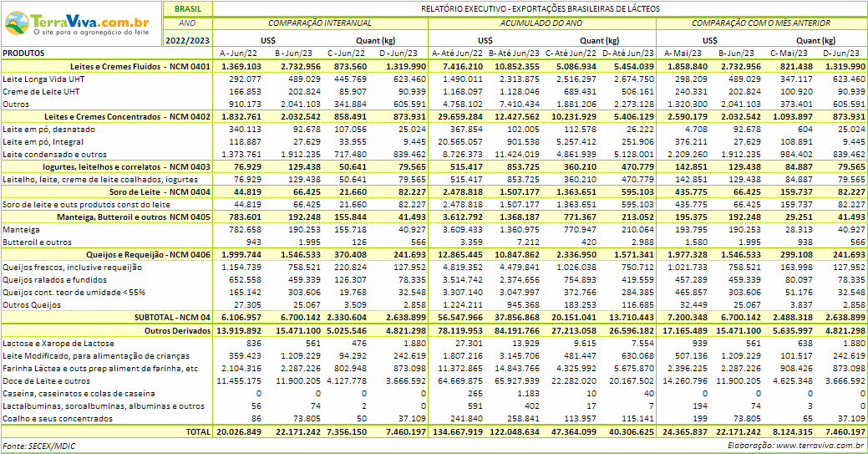
Task: Click the Fonte: SECEX/MDIC source note
Action: (38, 446)
